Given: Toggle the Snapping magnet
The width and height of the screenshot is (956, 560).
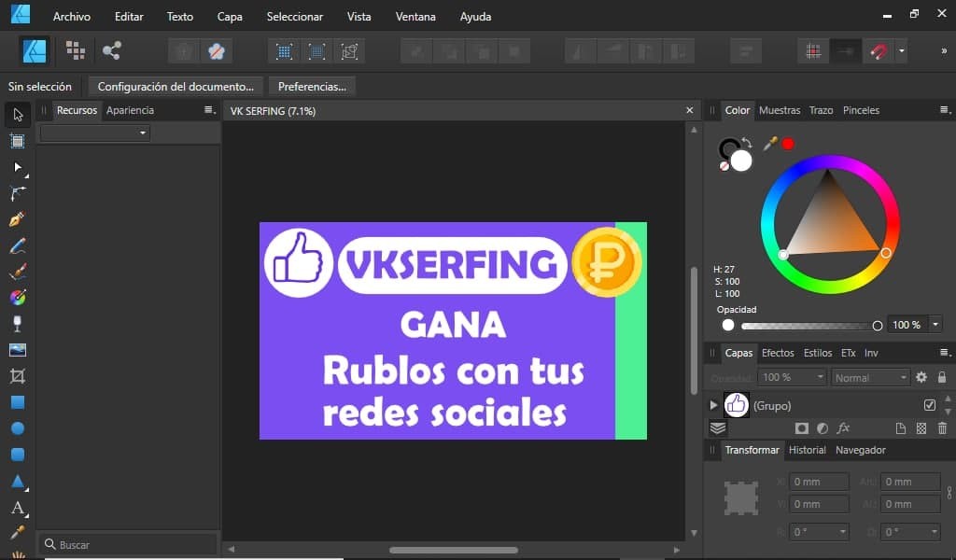Looking at the screenshot, I should 879,51.
